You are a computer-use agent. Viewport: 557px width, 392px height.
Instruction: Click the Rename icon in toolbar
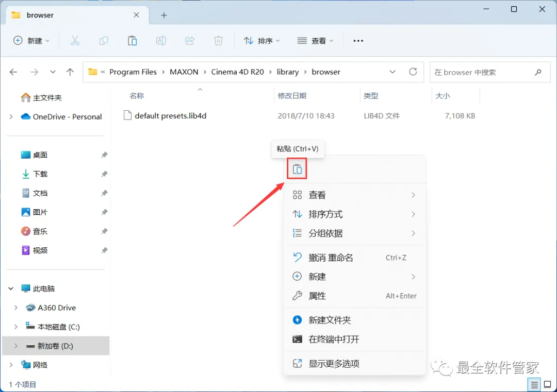161,41
